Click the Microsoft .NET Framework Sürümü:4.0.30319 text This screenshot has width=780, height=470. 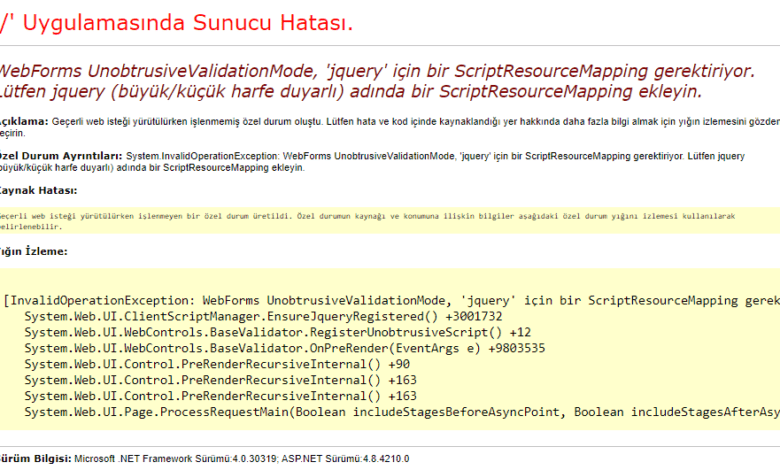(176, 459)
